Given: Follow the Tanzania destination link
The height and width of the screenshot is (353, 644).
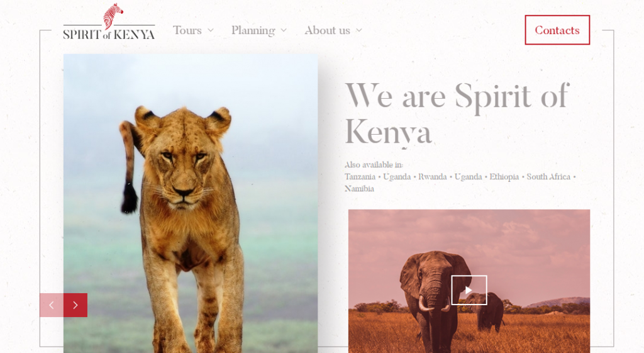Looking at the screenshot, I should [x=360, y=177].
